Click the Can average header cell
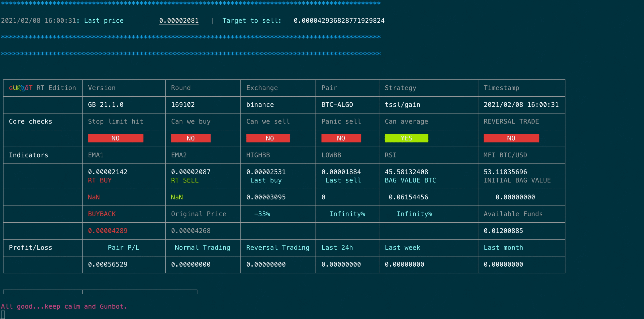The width and height of the screenshot is (644, 319). [x=407, y=122]
